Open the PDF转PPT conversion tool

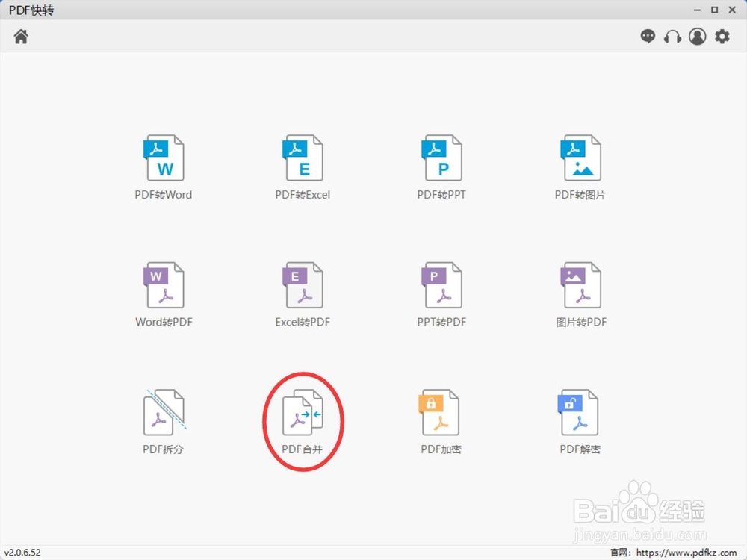(441, 167)
